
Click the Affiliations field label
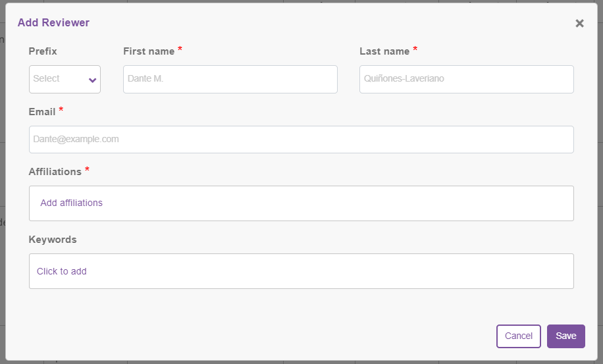coord(55,172)
